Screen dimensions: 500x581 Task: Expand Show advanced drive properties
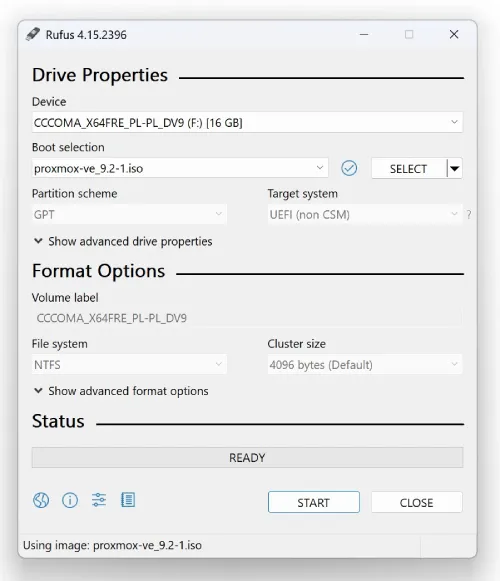[x=123, y=241]
